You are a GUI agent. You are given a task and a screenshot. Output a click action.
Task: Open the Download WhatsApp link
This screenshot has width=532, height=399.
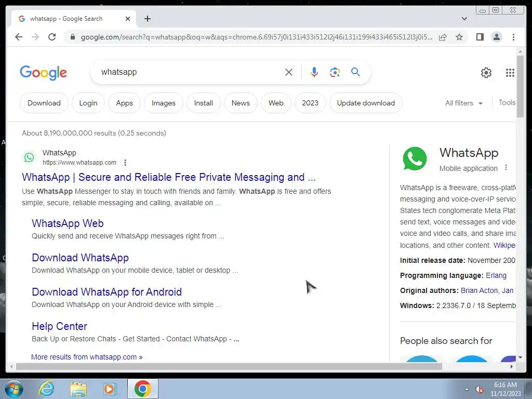coord(80,258)
